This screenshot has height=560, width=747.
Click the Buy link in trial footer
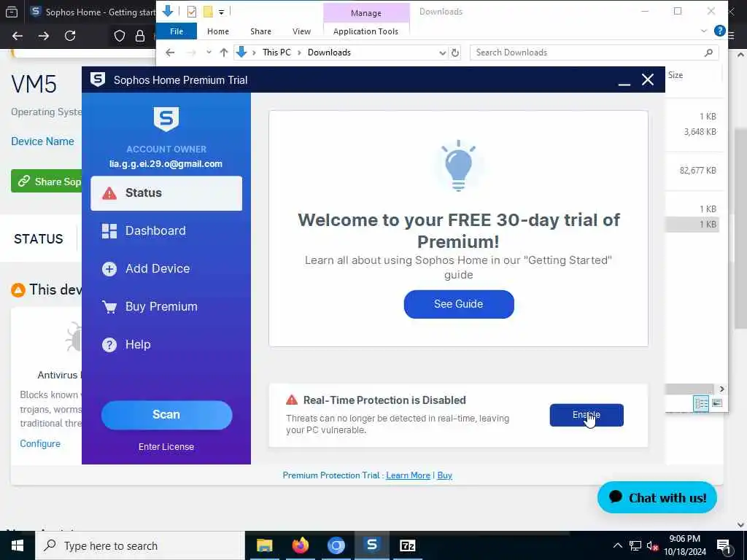444,475
